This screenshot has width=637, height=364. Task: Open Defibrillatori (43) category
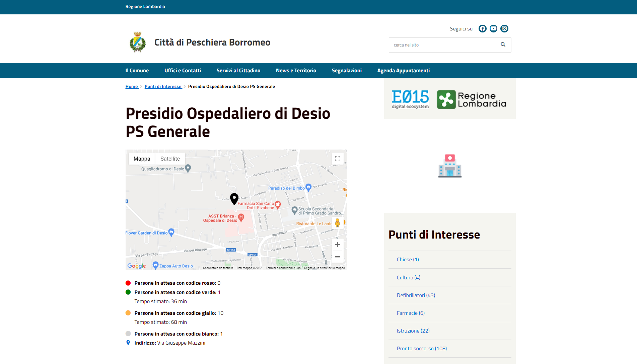416,295
